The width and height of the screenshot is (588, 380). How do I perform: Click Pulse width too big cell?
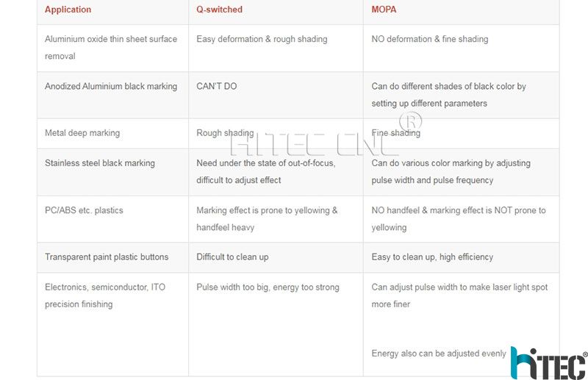point(268,287)
